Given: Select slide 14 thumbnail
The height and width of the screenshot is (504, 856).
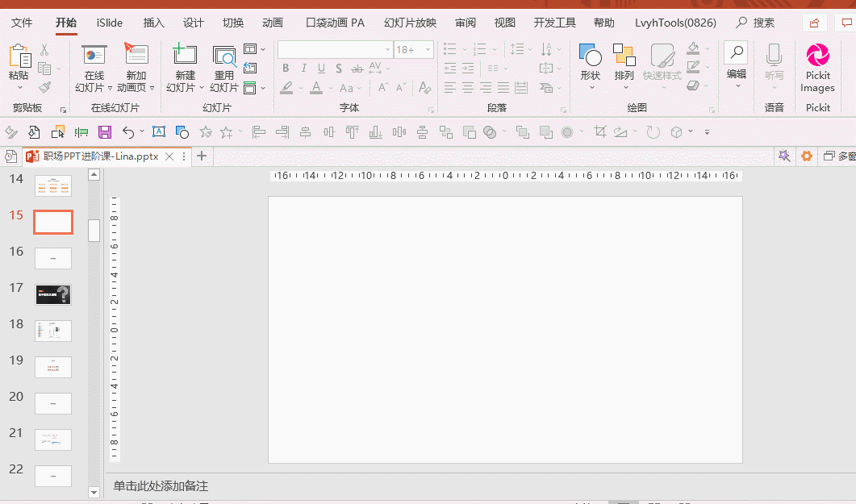Looking at the screenshot, I should pyautogui.click(x=53, y=186).
